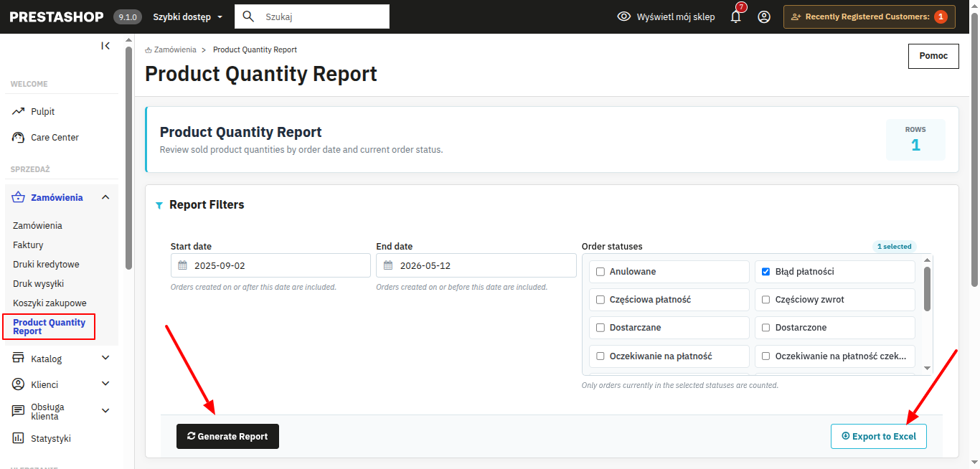Uncheck Błąd płatności status
This screenshot has height=469, width=980.
click(766, 272)
